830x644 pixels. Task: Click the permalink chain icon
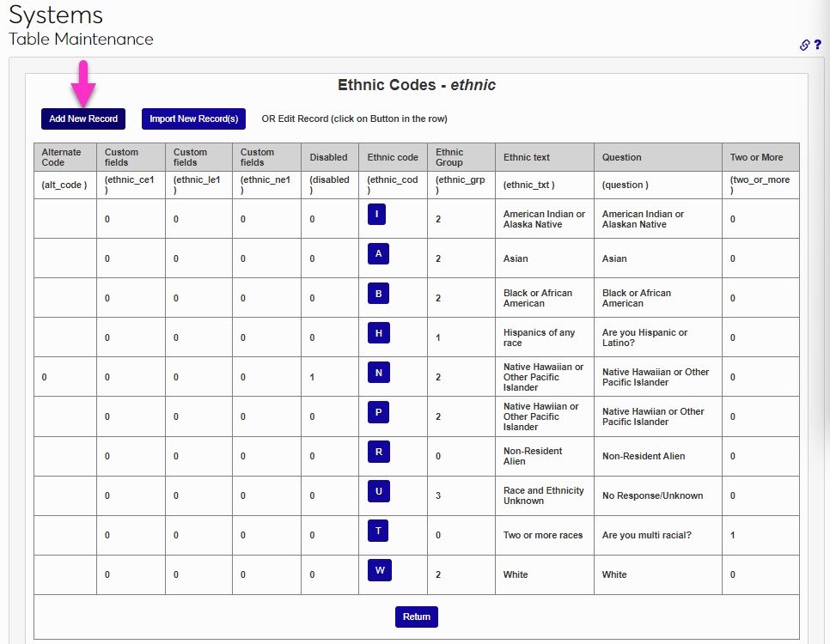[804, 46]
